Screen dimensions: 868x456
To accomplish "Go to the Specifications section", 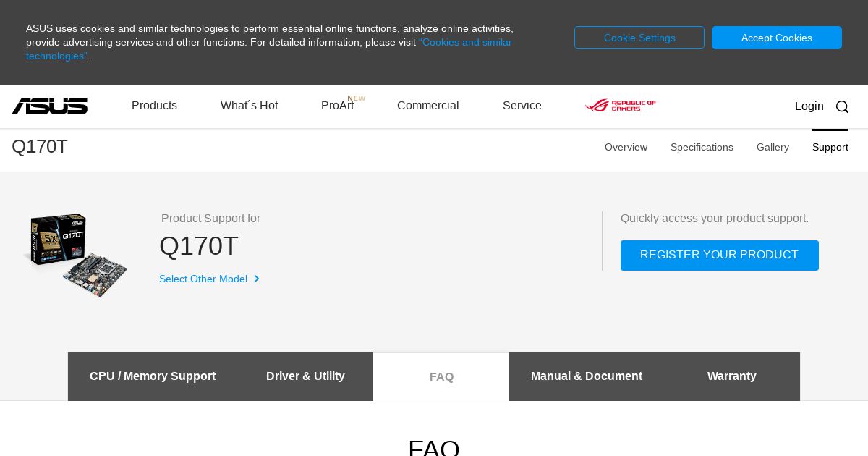I will point(702,147).
